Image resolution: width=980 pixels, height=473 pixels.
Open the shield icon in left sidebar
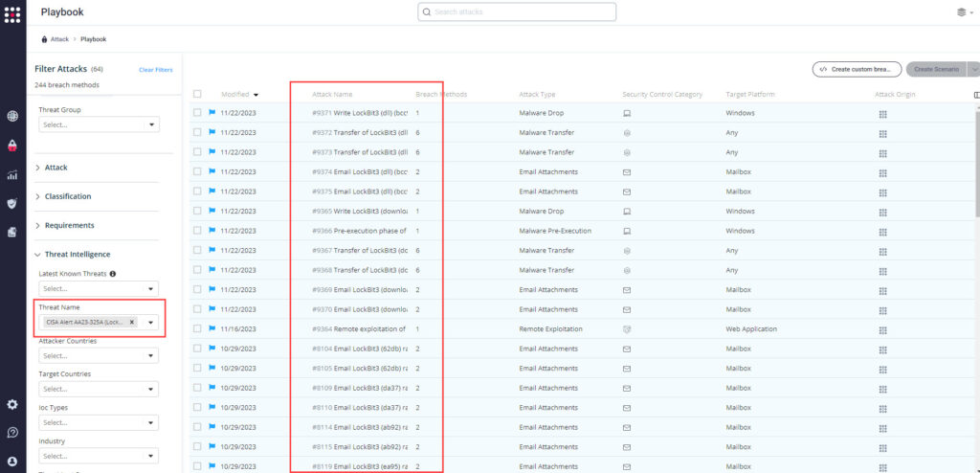pyautogui.click(x=12, y=203)
